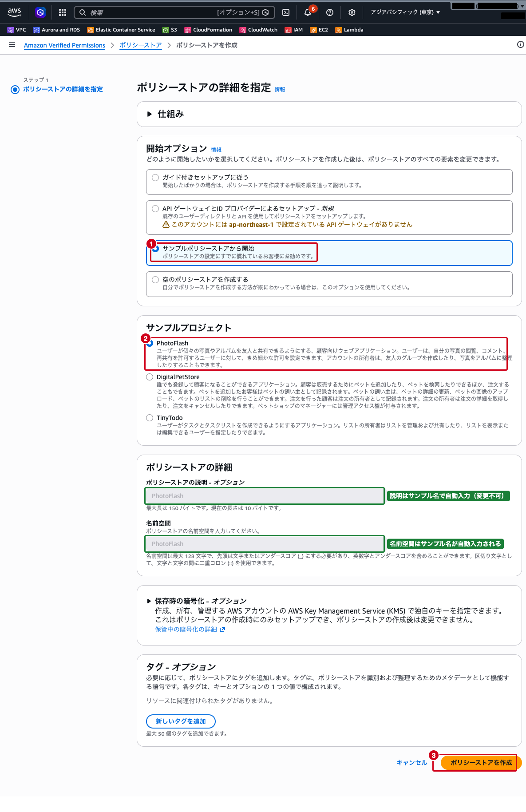Click キャンセル button
This screenshot has height=812, width=526.
[412, 763]
